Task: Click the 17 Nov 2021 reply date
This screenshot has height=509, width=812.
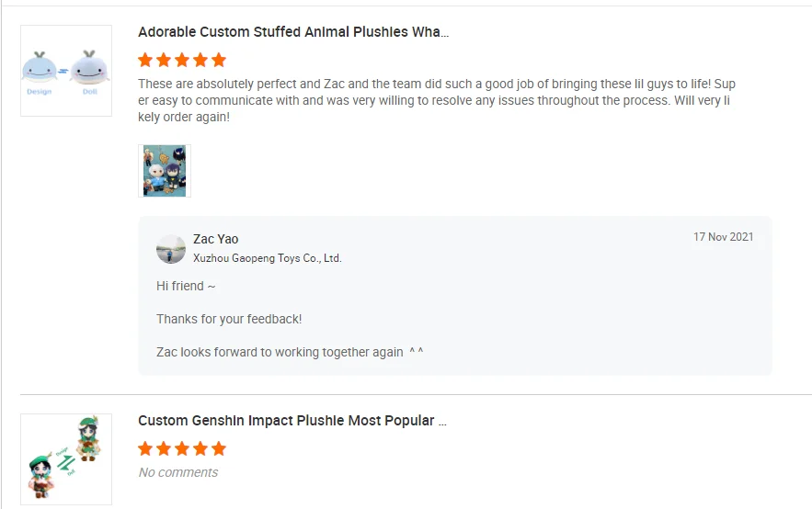Action: pyautogui.click(x=723, y=237)
